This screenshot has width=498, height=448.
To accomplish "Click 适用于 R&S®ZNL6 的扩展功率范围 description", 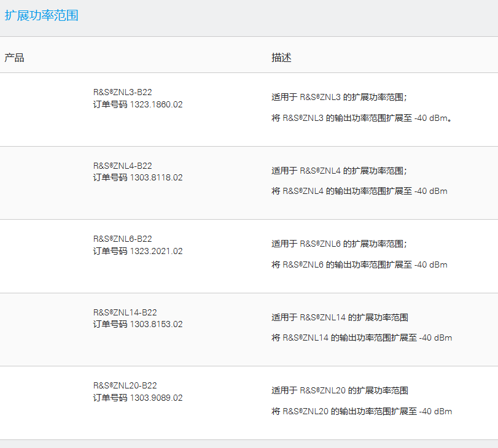I will pyautogui.click(x=339, y=244).
